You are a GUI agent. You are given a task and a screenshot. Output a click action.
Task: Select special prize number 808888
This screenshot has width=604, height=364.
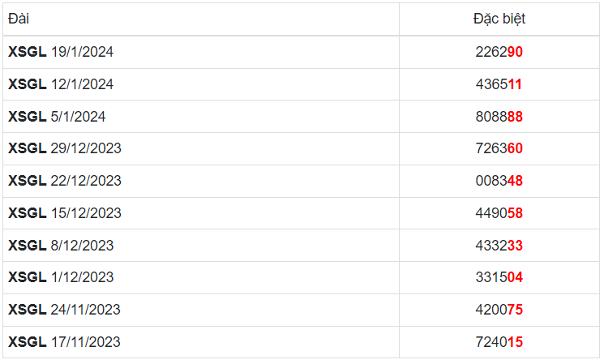(499, 117)
